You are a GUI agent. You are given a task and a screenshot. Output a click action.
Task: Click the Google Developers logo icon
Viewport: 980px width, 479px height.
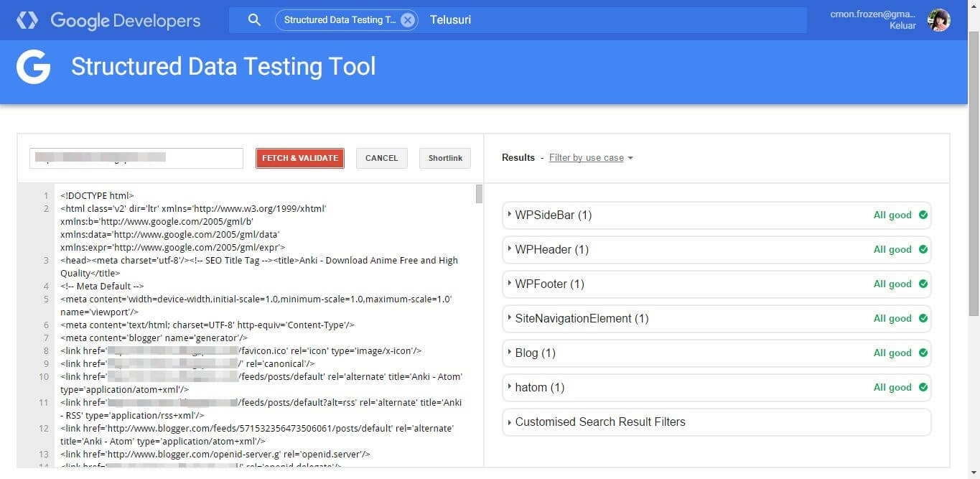[27, 20]
